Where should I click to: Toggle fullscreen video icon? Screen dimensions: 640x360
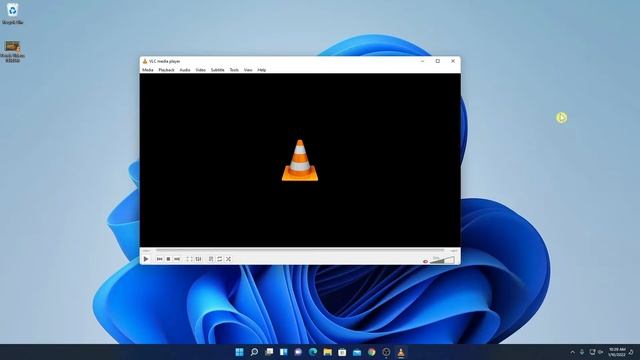click(x=189, y=259)
